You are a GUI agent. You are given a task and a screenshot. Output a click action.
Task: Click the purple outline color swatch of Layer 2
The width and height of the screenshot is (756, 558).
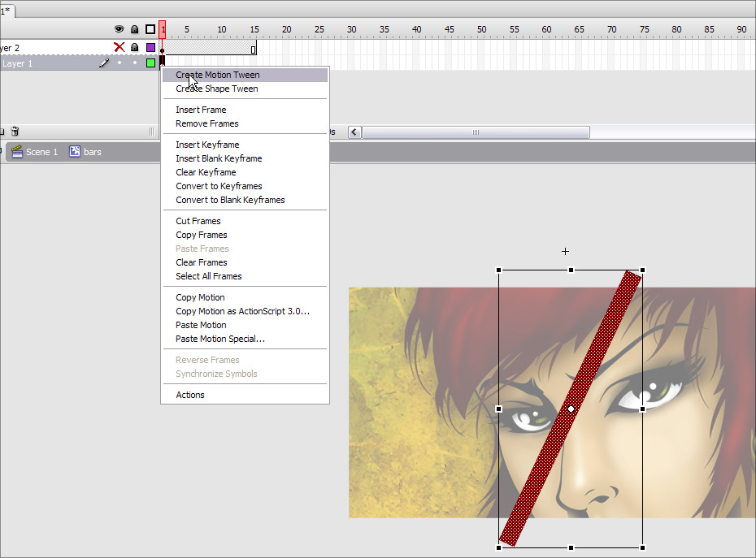150,48
